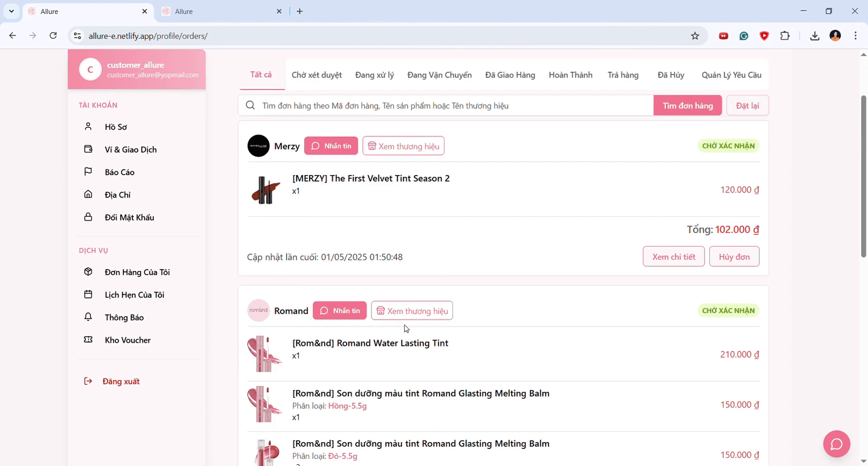Click the Địa Chỉ home icon
This screenshot has width=868, height=466.
pos(88,194)
